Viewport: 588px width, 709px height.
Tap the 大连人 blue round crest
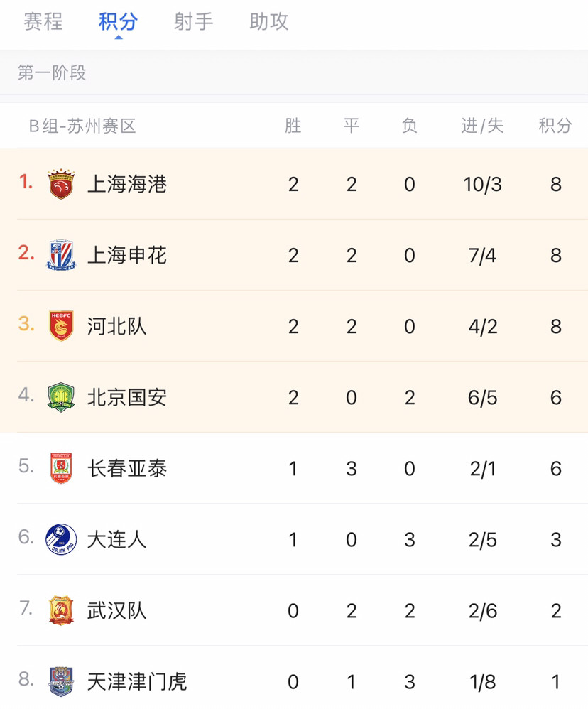tap(61, 539)
